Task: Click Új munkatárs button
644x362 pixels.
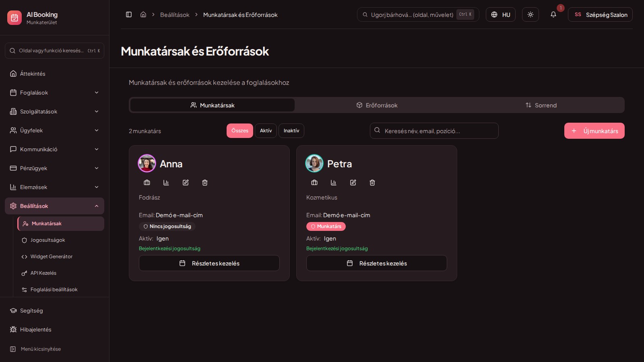Action: tap(594, 131)
